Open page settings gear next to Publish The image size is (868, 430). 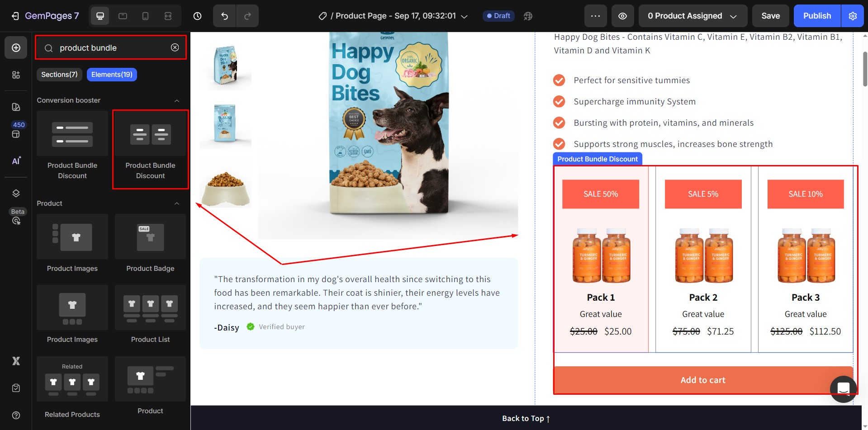tap(853, 16)
